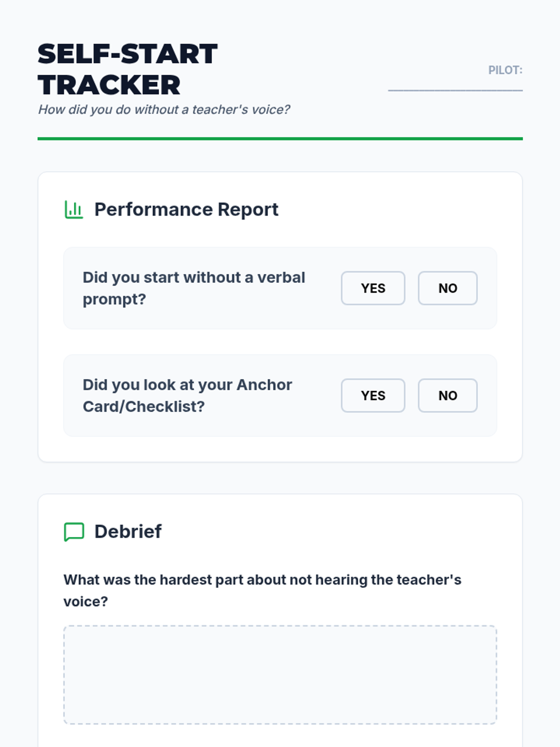The height and width of the screenshot is (747, 560).
Task: Click the bar chart icon beside Performance Report
Action: pos(74,210)
